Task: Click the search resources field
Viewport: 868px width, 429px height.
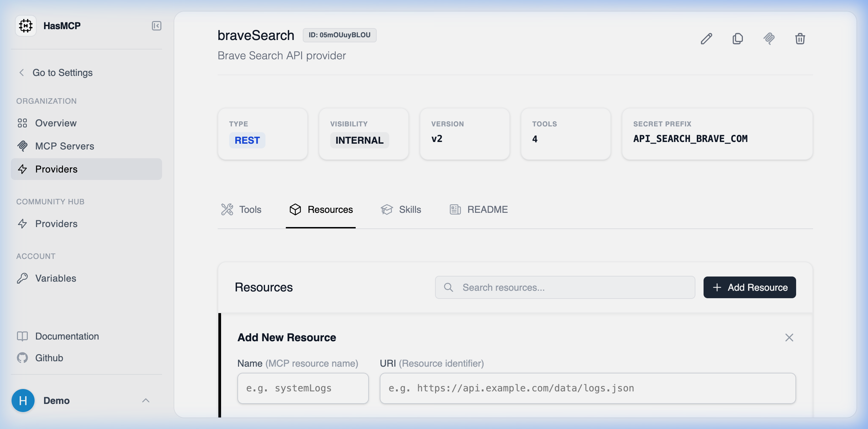Action: click(564, 287)
